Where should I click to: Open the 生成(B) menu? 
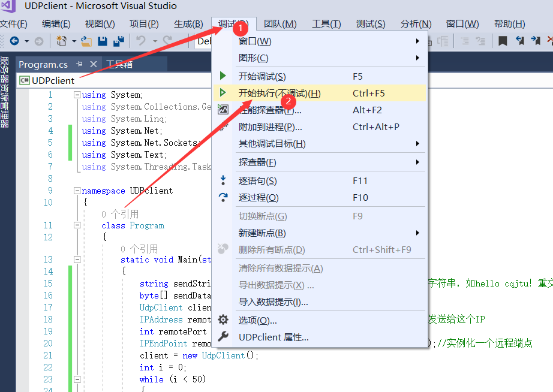point(188,24)
